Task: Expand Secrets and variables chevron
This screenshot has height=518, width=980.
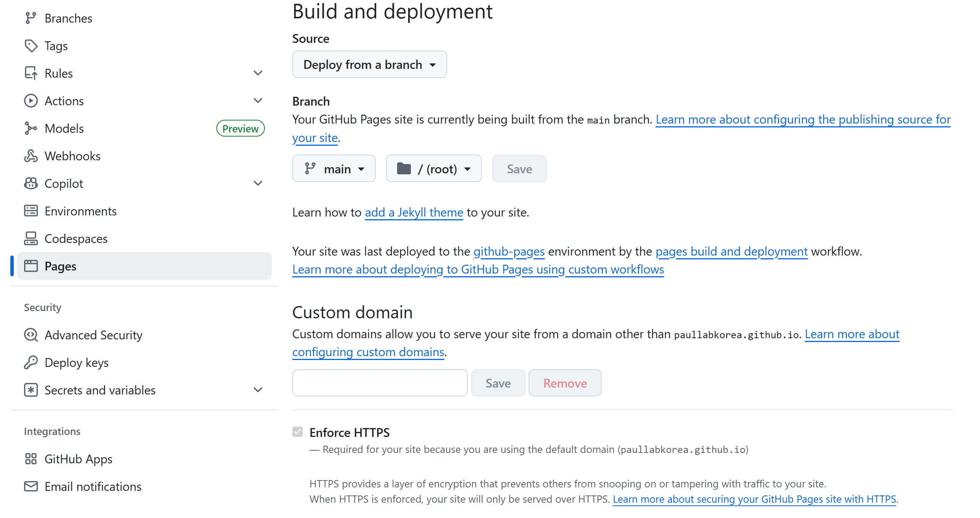Action: coord(258,390)
